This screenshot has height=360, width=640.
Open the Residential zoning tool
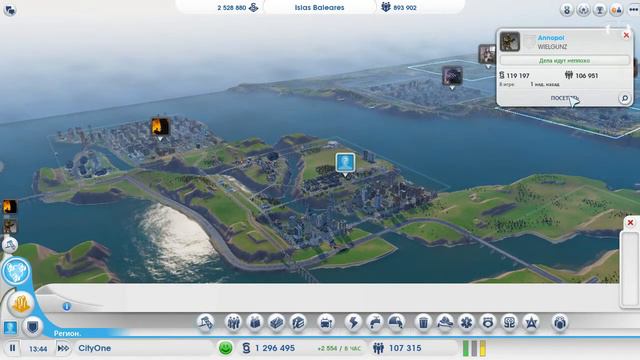tap(233, 323)
